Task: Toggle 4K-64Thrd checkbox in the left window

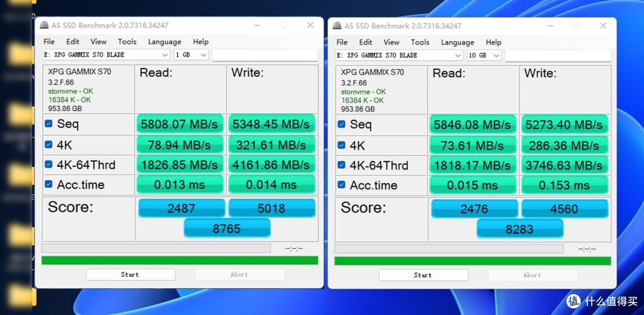Action: (x=48, y=164)
